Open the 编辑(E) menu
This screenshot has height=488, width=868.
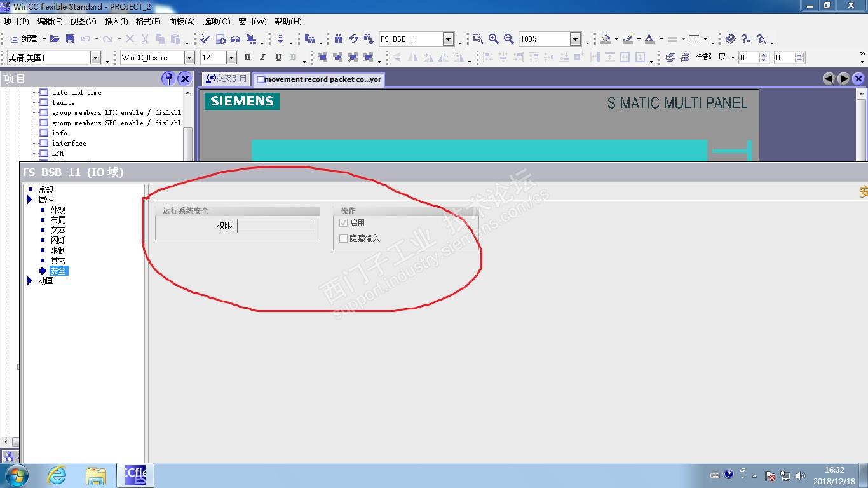click(50, 22)
